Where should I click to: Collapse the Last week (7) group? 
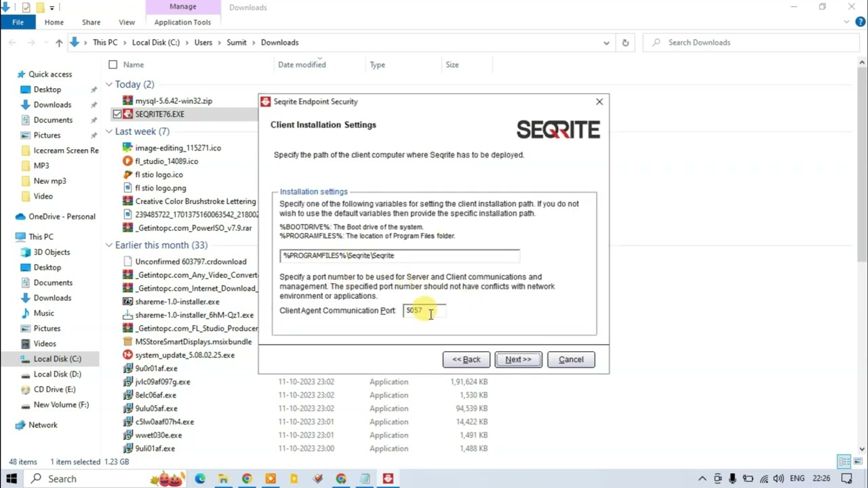click(108, 131)
